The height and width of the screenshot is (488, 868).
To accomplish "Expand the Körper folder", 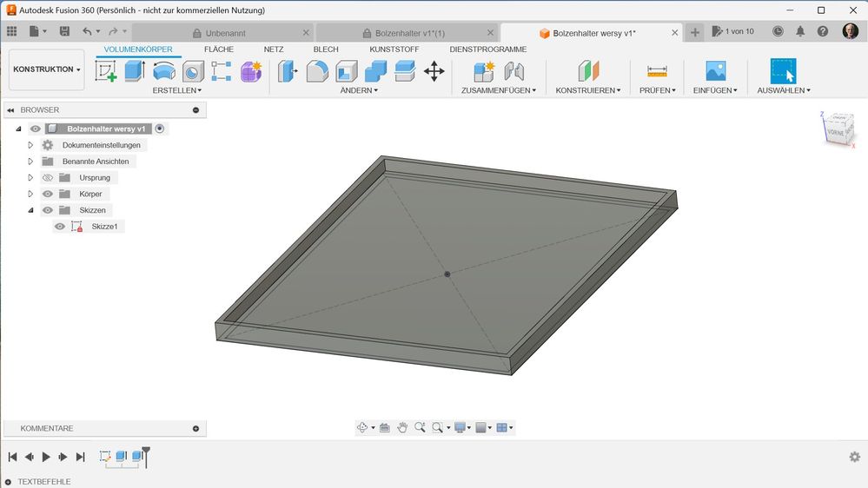I will 30,194.
